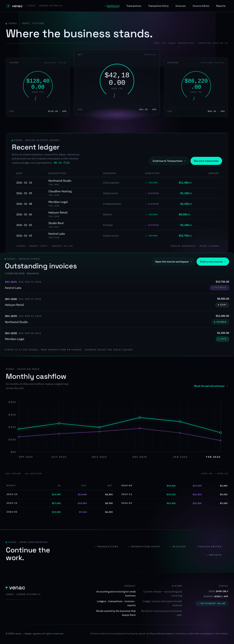This screenshot has height=644, width=234.
Task: Click the 2025-12 cashflow table row
Action: [59, 503]
